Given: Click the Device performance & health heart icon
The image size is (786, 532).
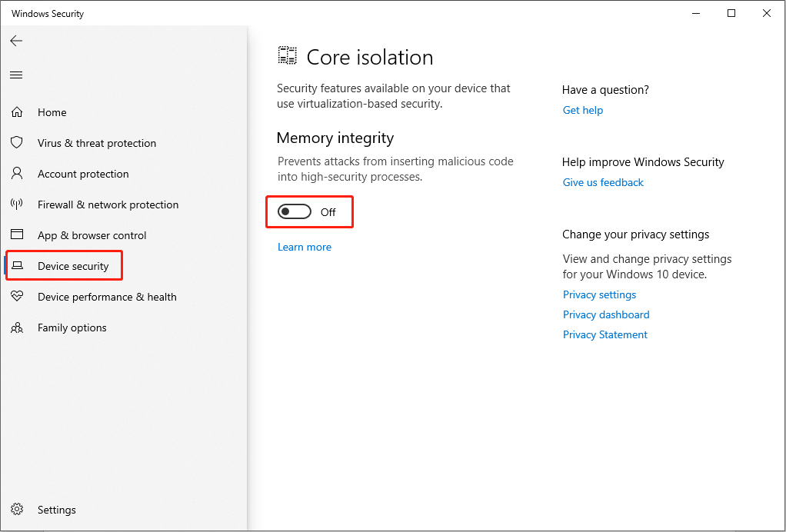Looking at the screenshot, I should coord(17,297).
